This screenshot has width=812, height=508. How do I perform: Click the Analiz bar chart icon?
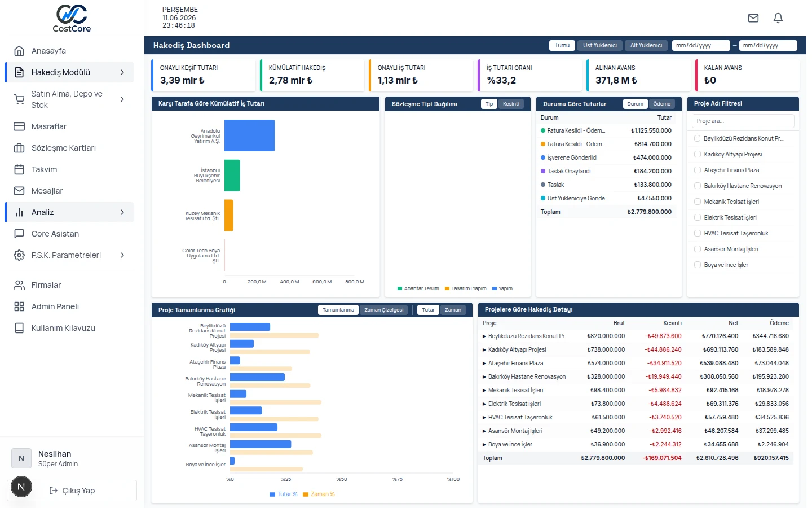19,212
